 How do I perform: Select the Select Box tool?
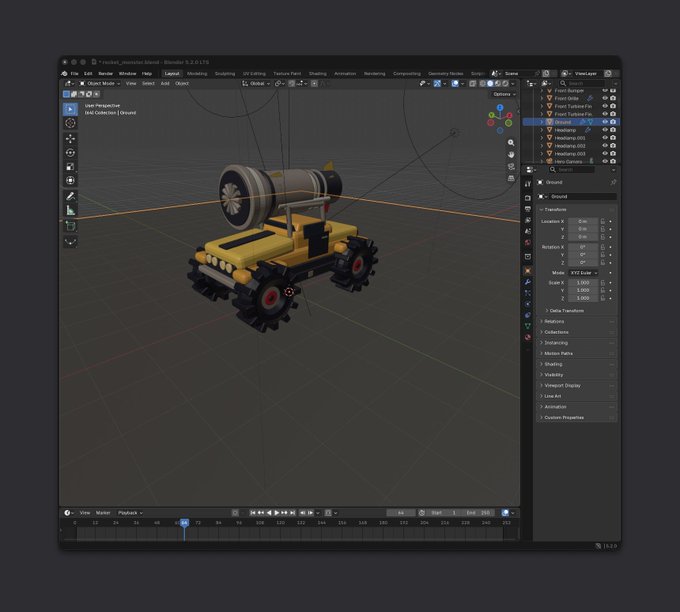[70, 109]
